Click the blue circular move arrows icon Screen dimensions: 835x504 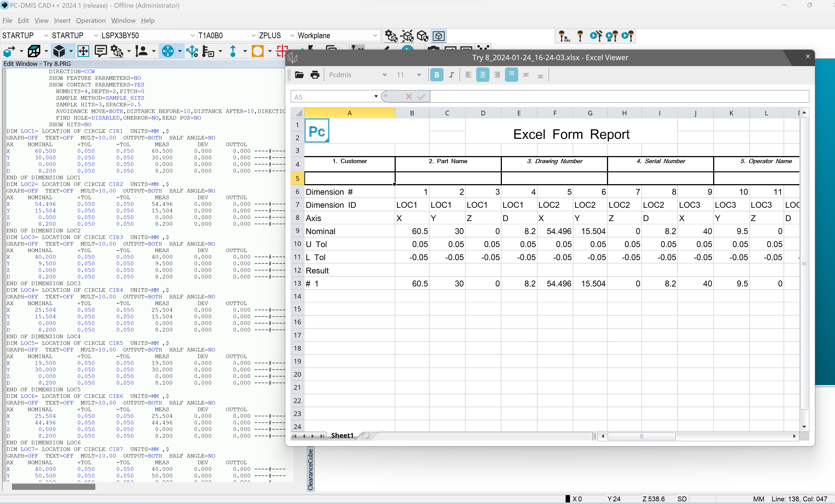coord(168,52)
